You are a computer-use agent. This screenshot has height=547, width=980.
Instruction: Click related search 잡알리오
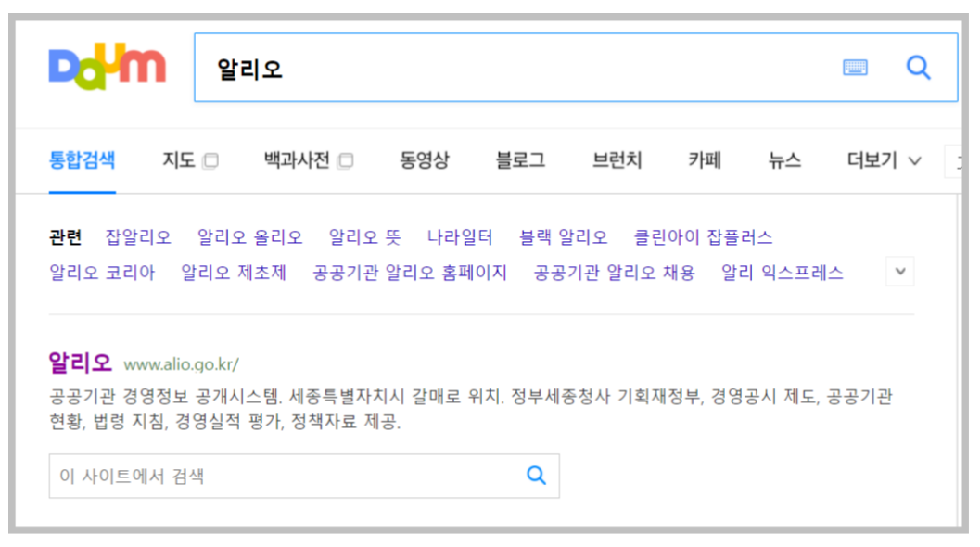138,237
